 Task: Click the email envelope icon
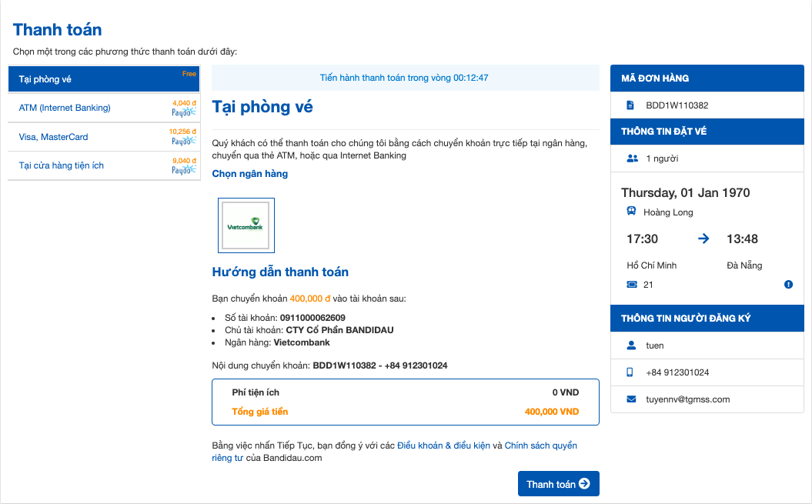631,399
